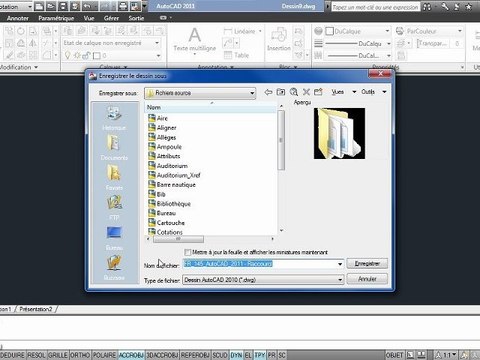Go up one folder level in dialog
Image resolution: width=480 pixels, height=360 pixels.
281,92
